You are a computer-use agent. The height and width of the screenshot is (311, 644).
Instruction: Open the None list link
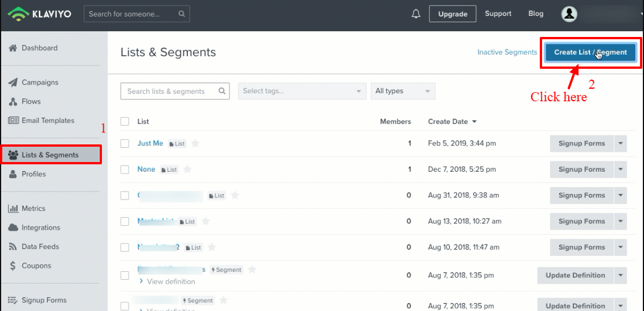[x=146, y=169]
